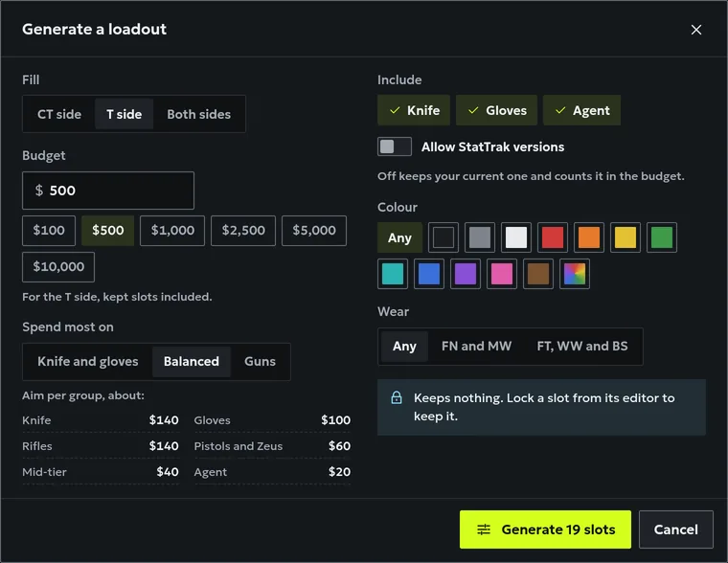Pick the multicolour rainbow swatch
This screenshot has width=728, height=563.
575,274
